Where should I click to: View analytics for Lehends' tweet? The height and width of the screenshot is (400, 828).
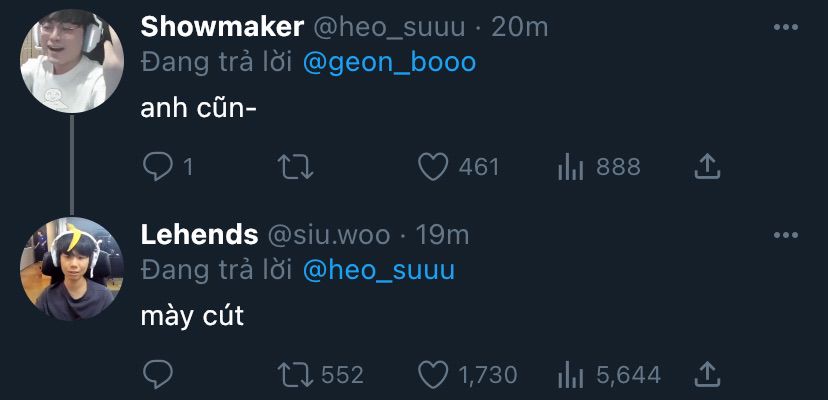(570, 374)
